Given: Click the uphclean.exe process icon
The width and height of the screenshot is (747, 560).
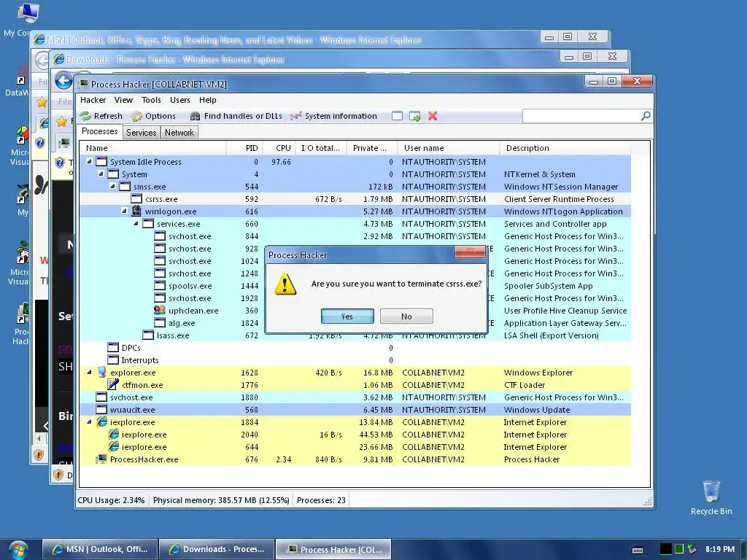Looking at the screenshot, I should 160,310.
